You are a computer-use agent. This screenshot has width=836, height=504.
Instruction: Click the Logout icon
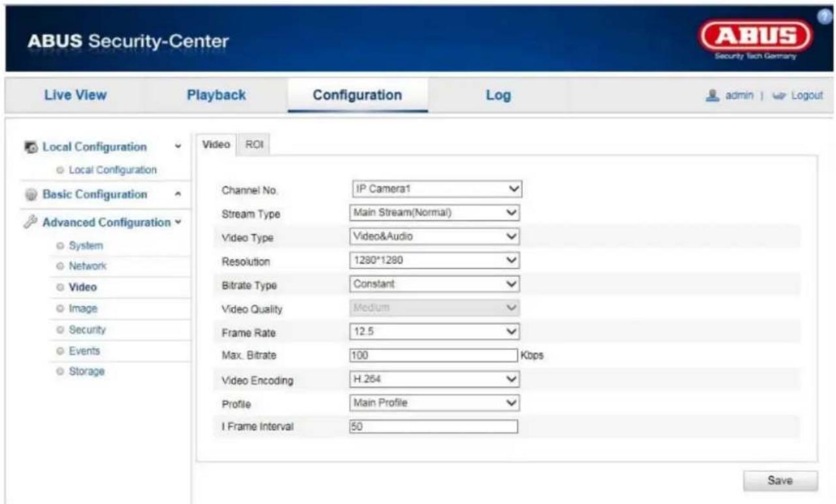pos(780,95)
